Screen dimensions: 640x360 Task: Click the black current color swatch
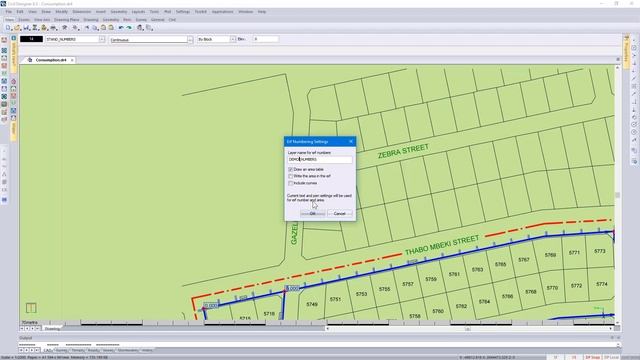coord(31,39)
